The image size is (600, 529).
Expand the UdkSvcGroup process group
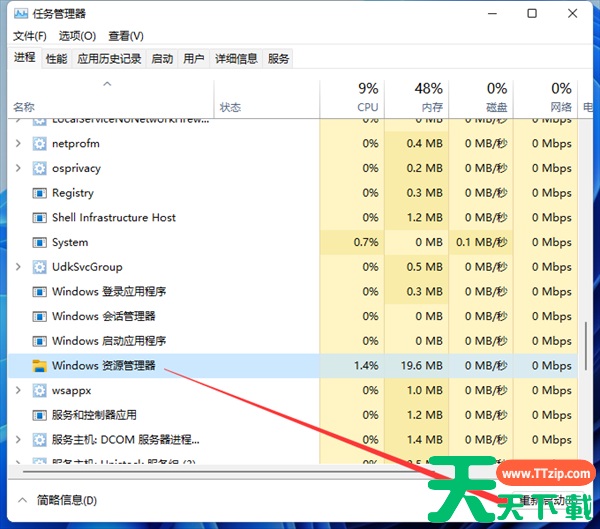(x=18, y=267)
